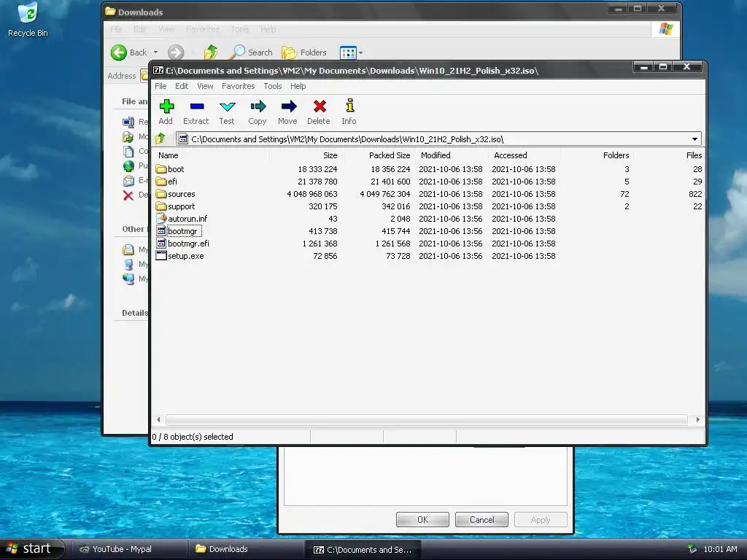
Task: Open the Recycle Bin desktop icon
Action: [x=28, y=20]
